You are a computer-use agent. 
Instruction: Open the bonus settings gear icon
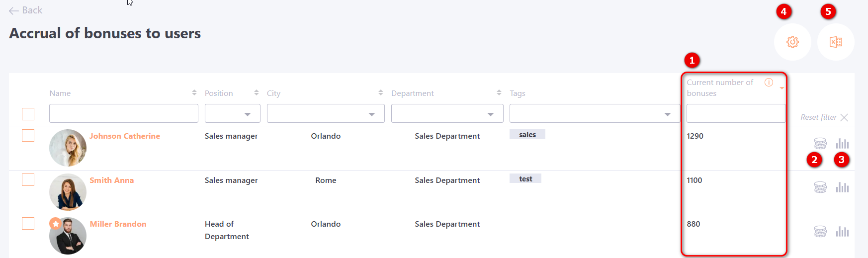point(792,42)
